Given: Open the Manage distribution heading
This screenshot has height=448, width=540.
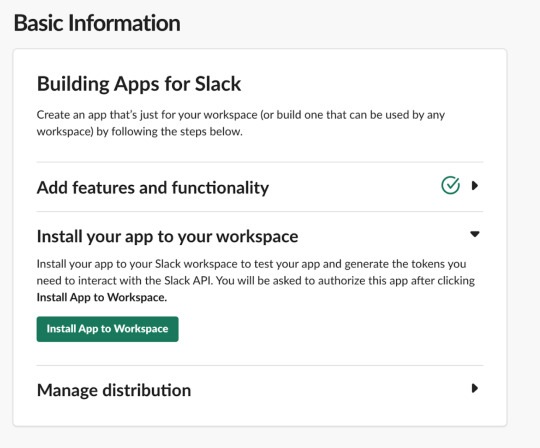Looking at the screenshot, I should coord(114,390).
